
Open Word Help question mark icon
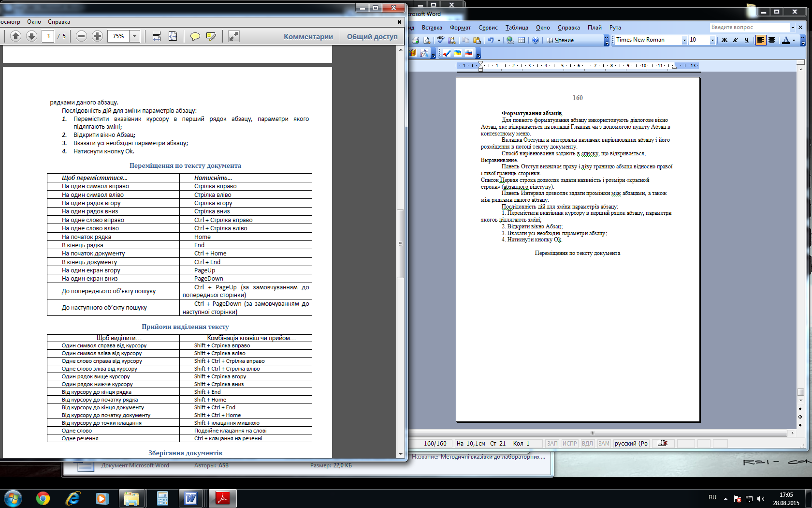click(x=536, y=40)
